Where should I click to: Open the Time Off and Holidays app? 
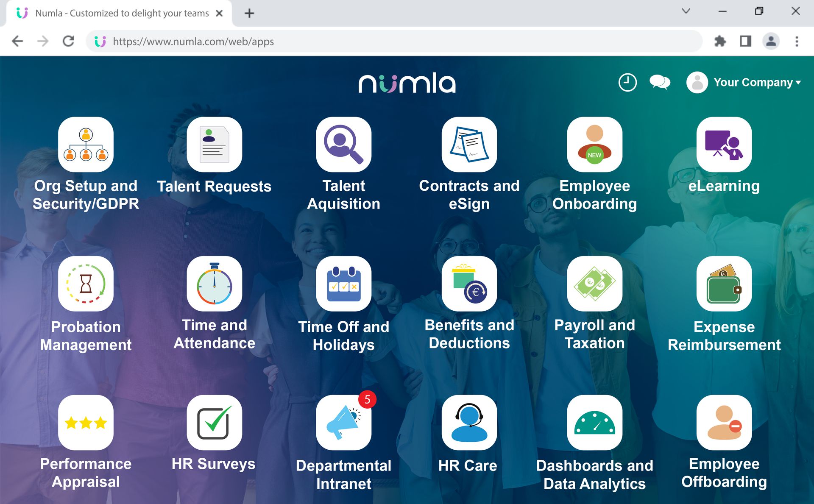343,284
